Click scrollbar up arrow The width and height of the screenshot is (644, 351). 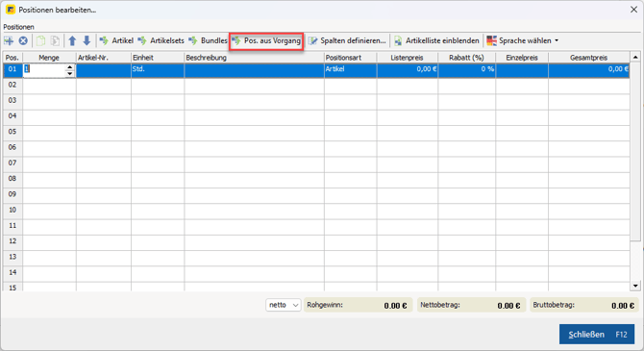[x=635, y=57]
